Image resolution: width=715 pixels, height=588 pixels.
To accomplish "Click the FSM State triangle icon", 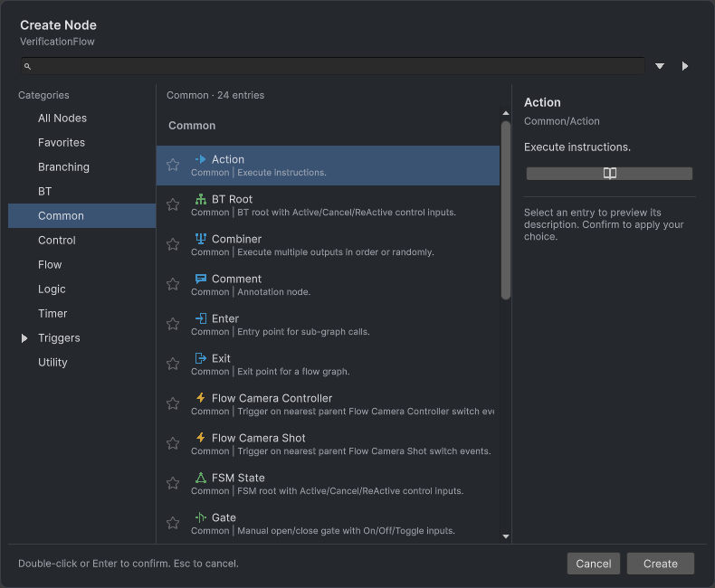I will point(201,478).
